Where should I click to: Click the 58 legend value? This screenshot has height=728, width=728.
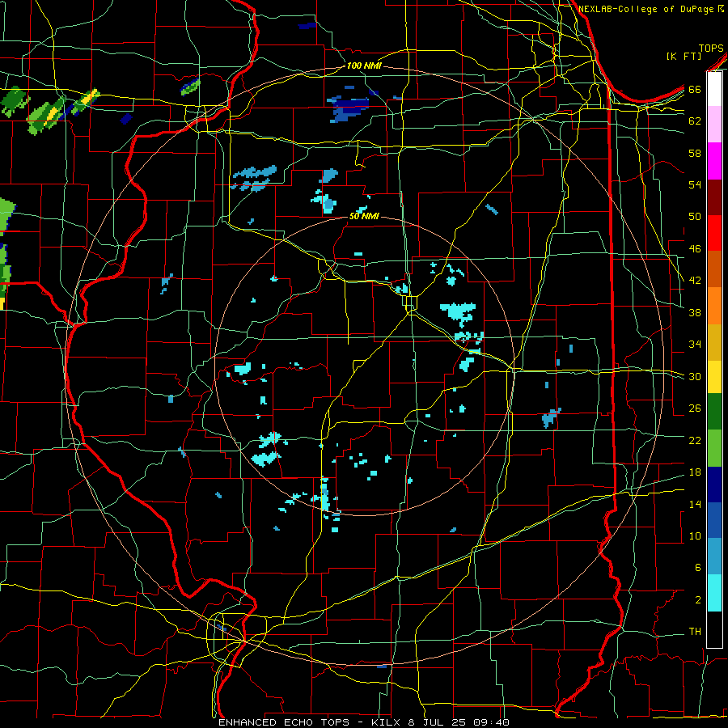coord(695,153)
